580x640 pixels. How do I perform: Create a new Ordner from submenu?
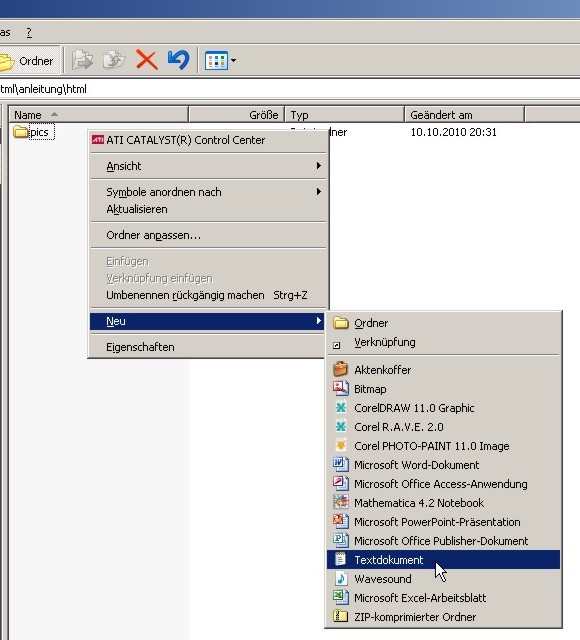coord(443,323)
